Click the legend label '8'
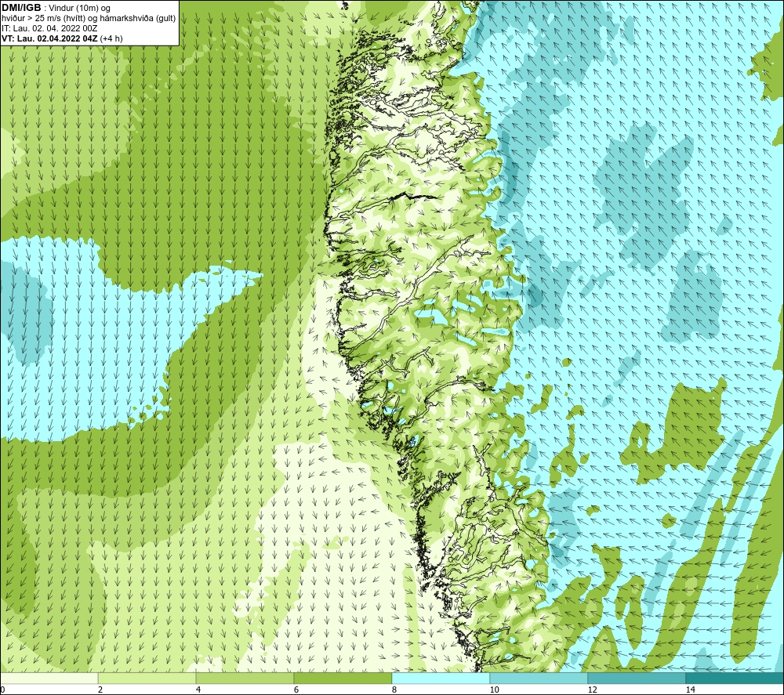The image size is (784, 695). (394, 690)
